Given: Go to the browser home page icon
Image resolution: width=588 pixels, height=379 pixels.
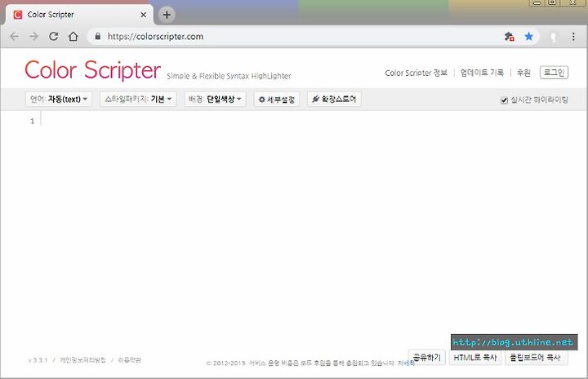Looking at the screenshot, I should click(73, 37).
